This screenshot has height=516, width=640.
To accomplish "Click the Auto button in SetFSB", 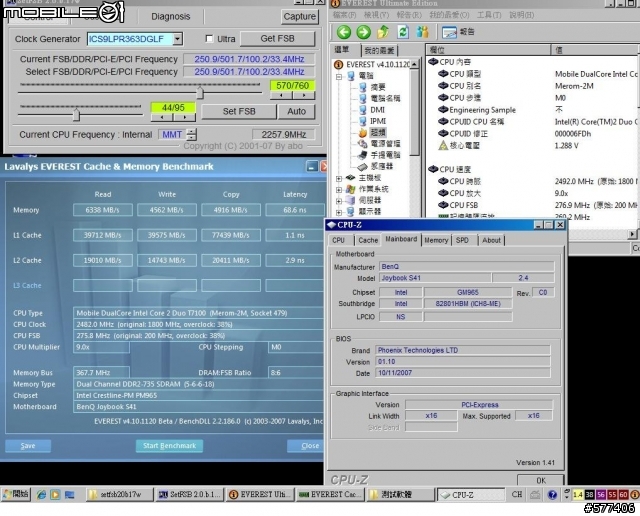I will click(296, 111).
